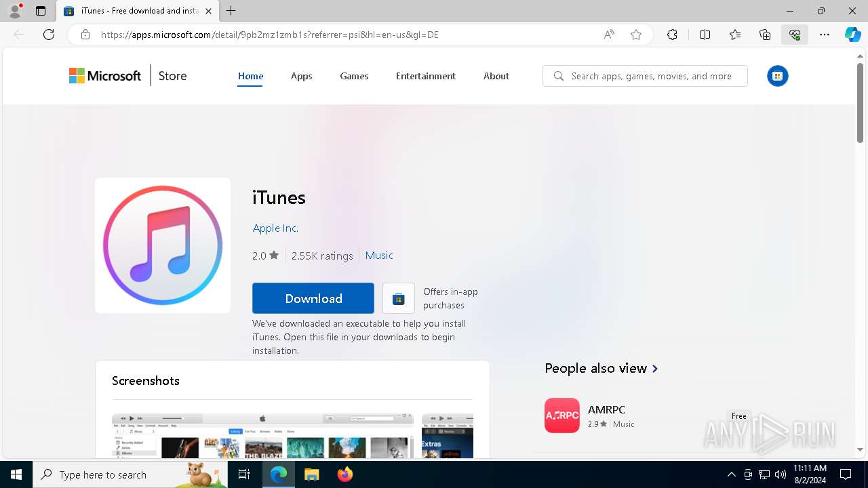Viewport: 868px width, 488px height.
Task: Add this page to favorites star
Action: 636,35
